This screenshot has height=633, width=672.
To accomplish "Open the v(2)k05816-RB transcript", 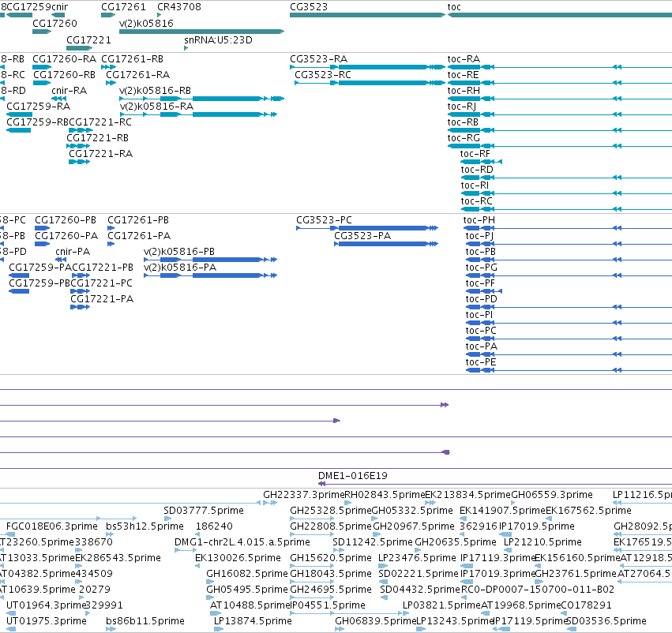I will [201, 99].
